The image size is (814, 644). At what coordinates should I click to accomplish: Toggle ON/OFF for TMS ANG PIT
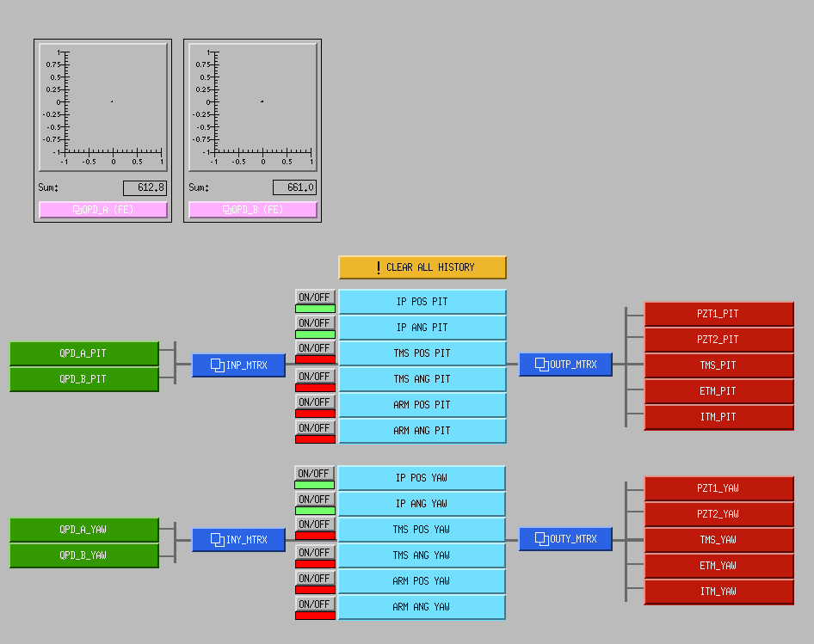315,377
